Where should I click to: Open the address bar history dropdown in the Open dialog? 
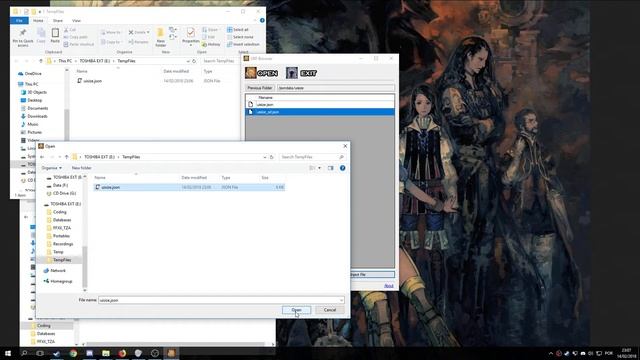click(265, 157)
